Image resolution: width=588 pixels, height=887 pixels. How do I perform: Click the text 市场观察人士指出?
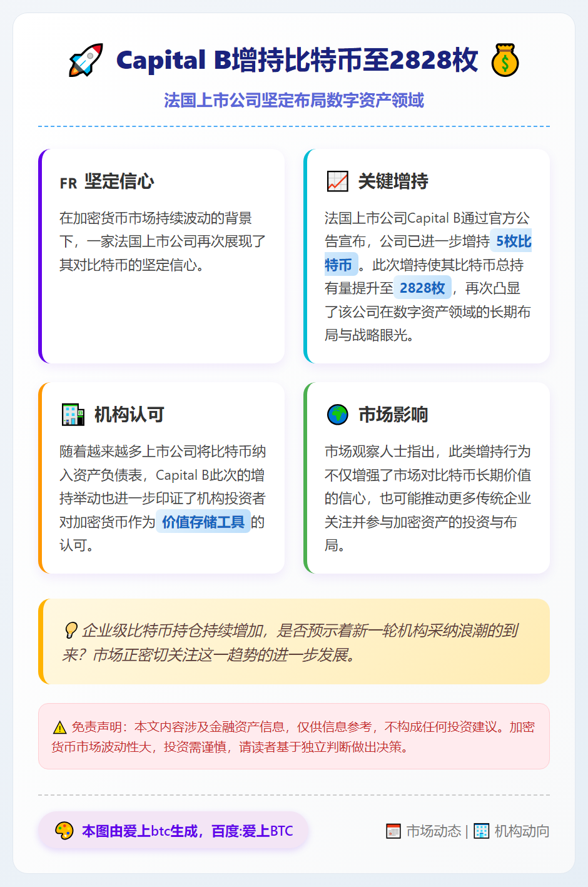coord(379,451)
